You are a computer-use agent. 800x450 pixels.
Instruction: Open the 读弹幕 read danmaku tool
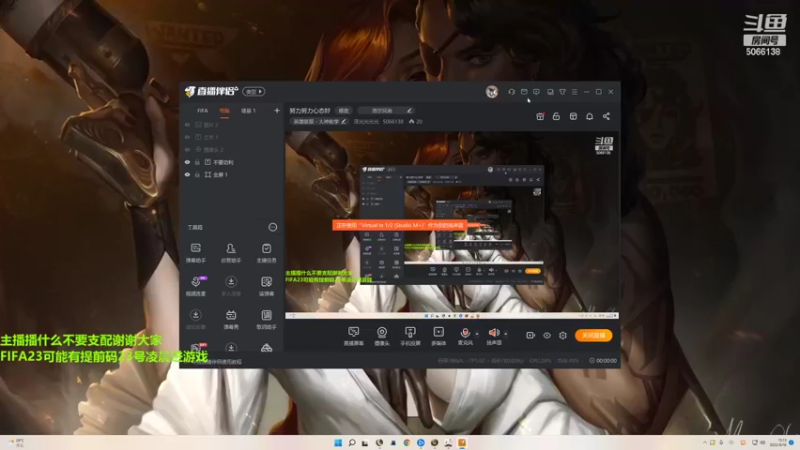click(266, 286)
